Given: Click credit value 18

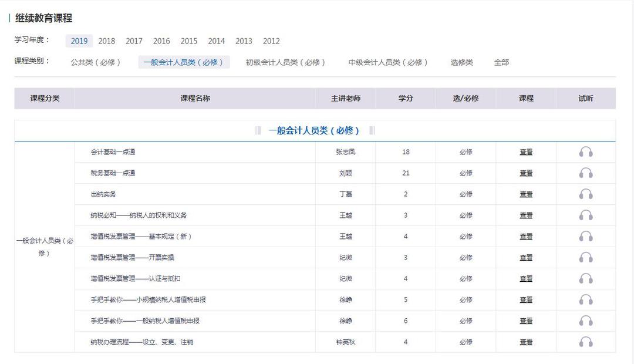Looking at the screenshot, I should coord(406,152).
